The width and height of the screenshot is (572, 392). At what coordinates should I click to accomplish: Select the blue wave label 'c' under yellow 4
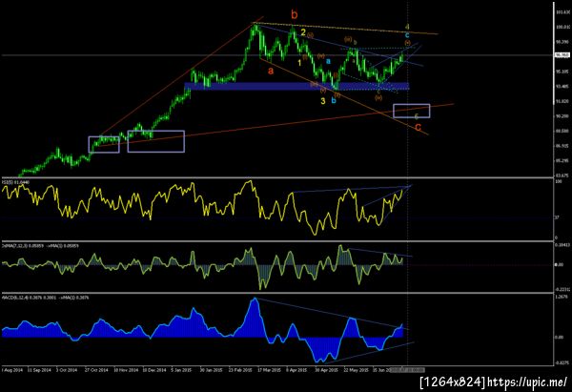coord(407,35)
